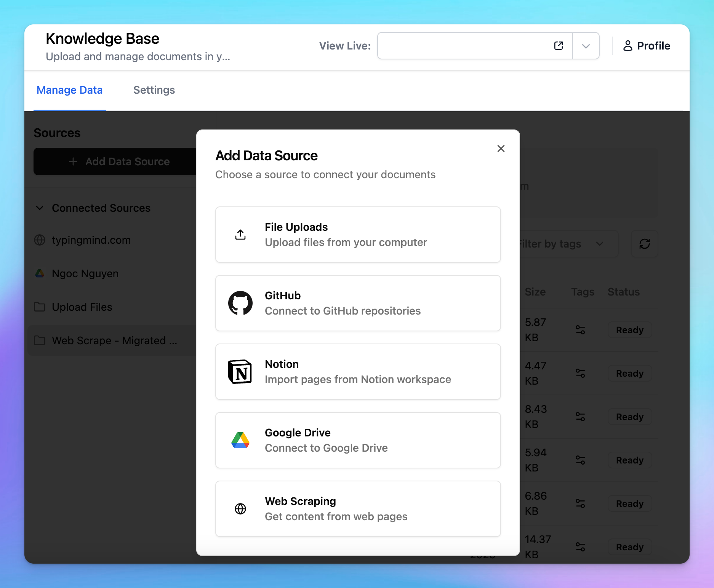Edit tags for the 14.37 KB document

click(580, 547)
